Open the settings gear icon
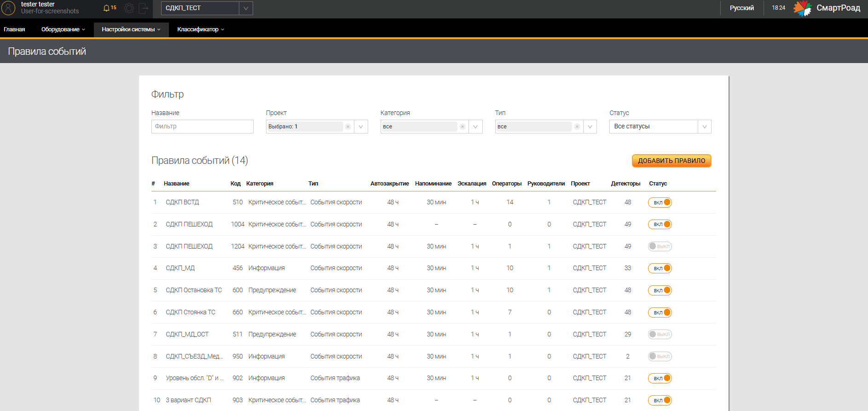 pyautogui.click(x=129, y=8)
